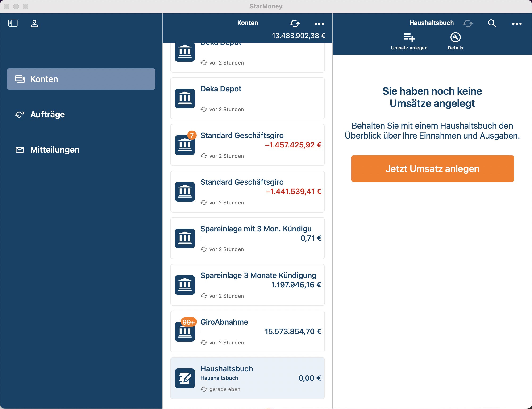Open the GiroAbnahme account card
The width and height of the screenshot is (532, 409).
(x=247, y=331)
